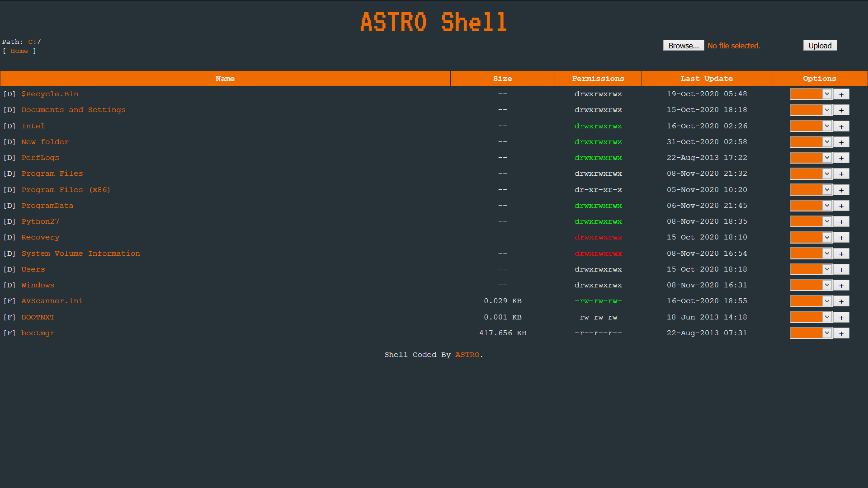Screen dimensions: 868x488
Task: Open the Users folder
Action: point(33,269)
